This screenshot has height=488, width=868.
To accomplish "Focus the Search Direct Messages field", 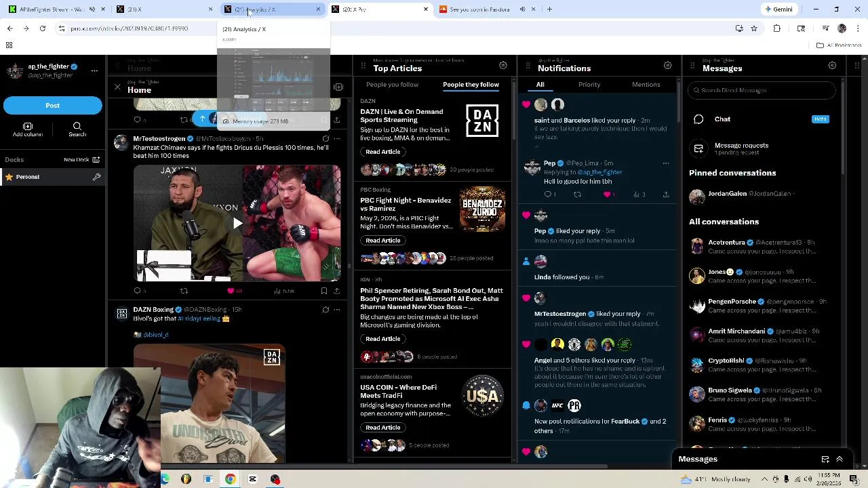I will click(763, 90).
